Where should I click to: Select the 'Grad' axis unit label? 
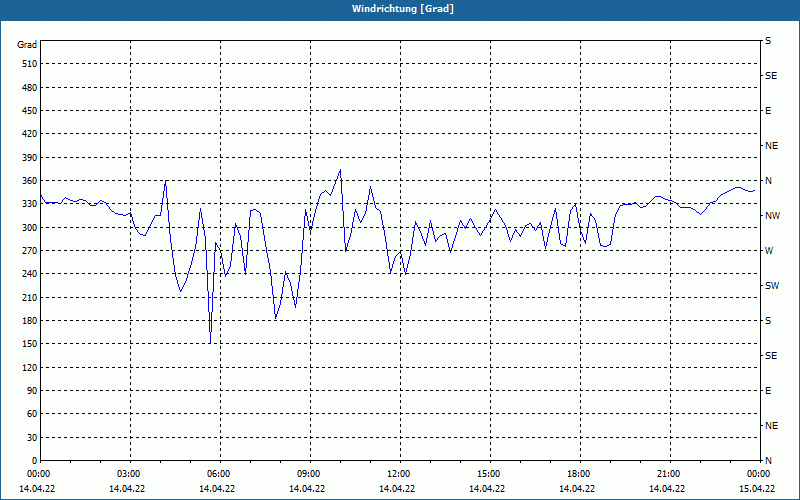[x=27, y=45]
